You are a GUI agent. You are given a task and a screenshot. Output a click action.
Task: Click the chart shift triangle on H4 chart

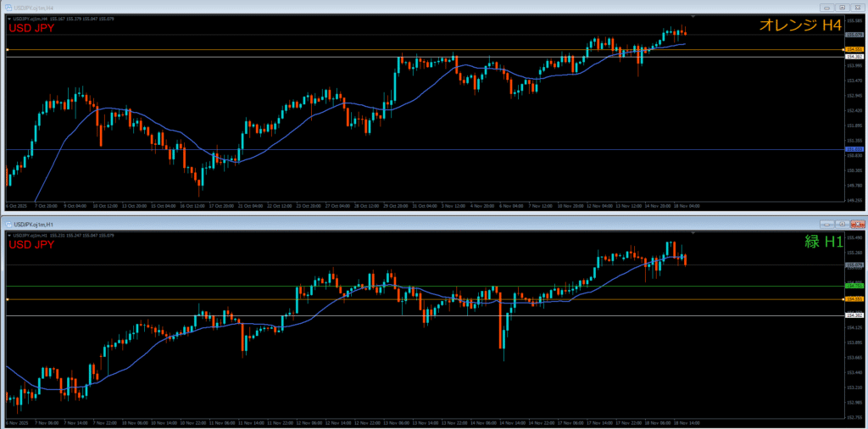(x=693, y=16)
